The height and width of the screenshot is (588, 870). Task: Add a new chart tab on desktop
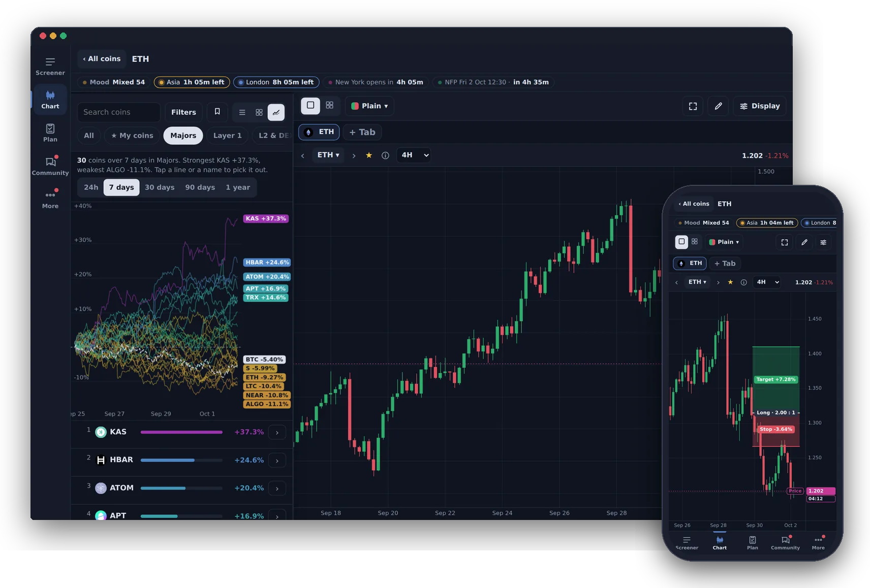[362, 132]
